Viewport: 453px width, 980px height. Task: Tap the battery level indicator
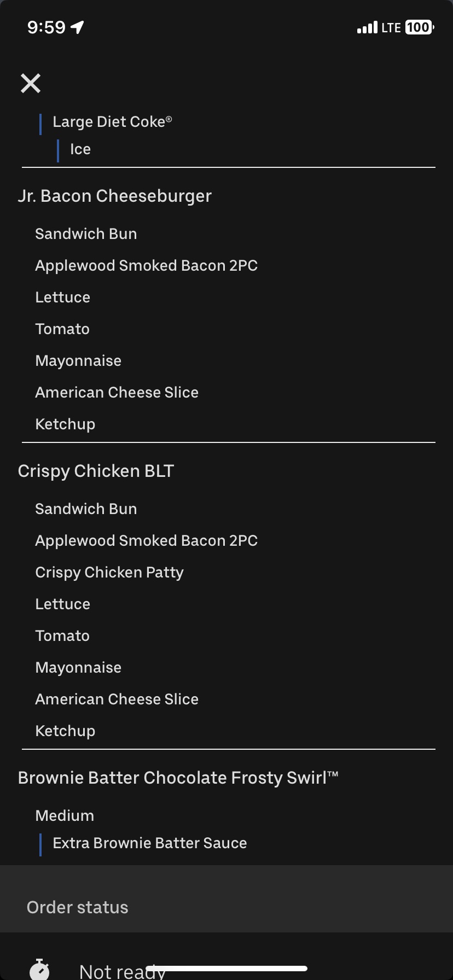(x=419, y=27)
